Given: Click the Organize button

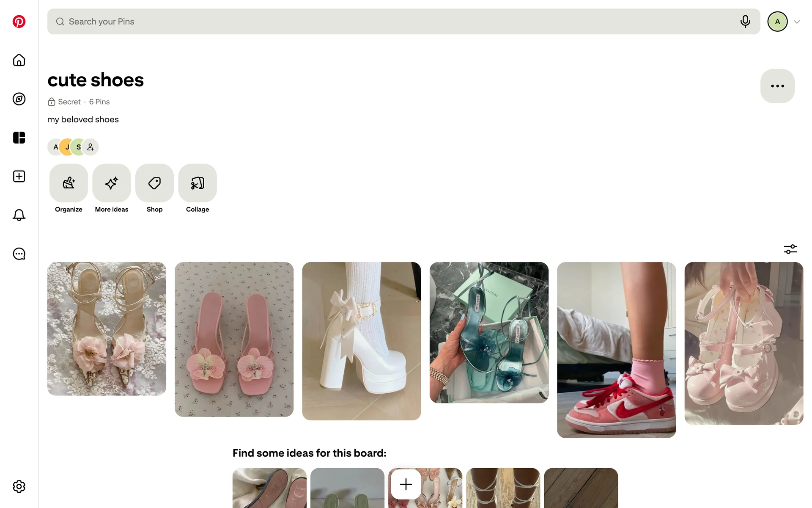Looking at the screenshot, I should coord(69,183).
